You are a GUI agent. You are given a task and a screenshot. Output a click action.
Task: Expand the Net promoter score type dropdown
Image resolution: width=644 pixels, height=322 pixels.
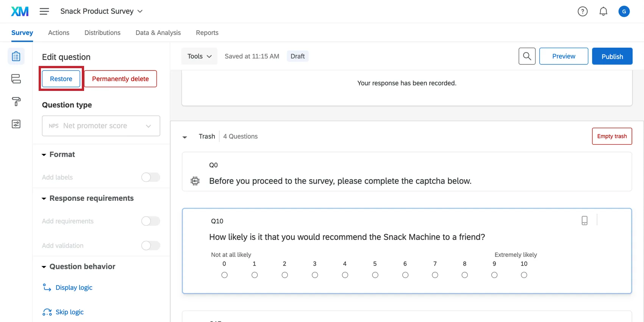pos(101,126)
